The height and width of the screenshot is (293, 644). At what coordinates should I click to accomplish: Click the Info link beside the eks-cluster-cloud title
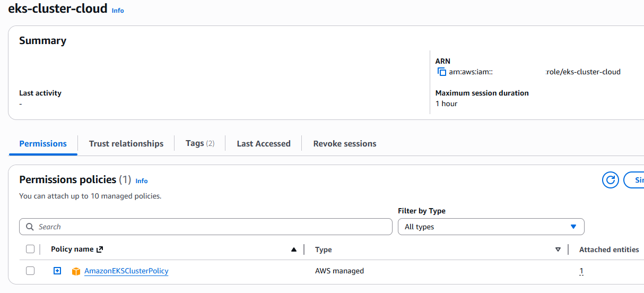118,11
